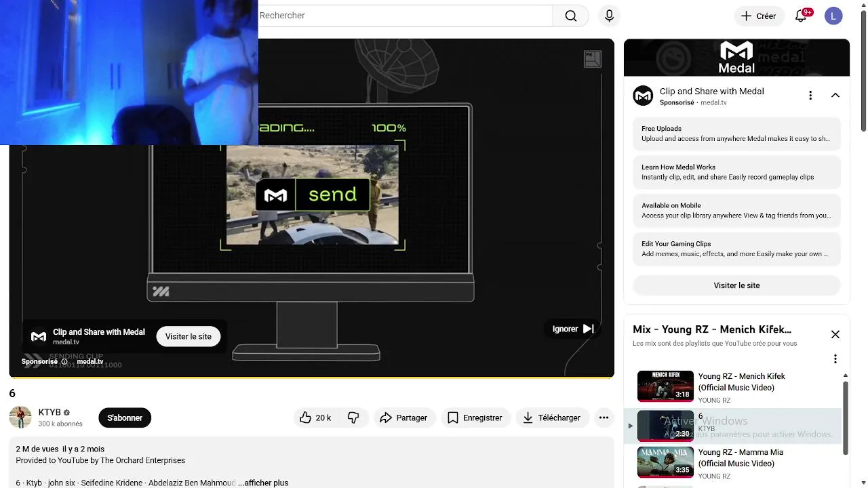Viewport: 868px width, 488px height.
Task: Collapse the Medal ad panel chevron
Action: point(835,96)
